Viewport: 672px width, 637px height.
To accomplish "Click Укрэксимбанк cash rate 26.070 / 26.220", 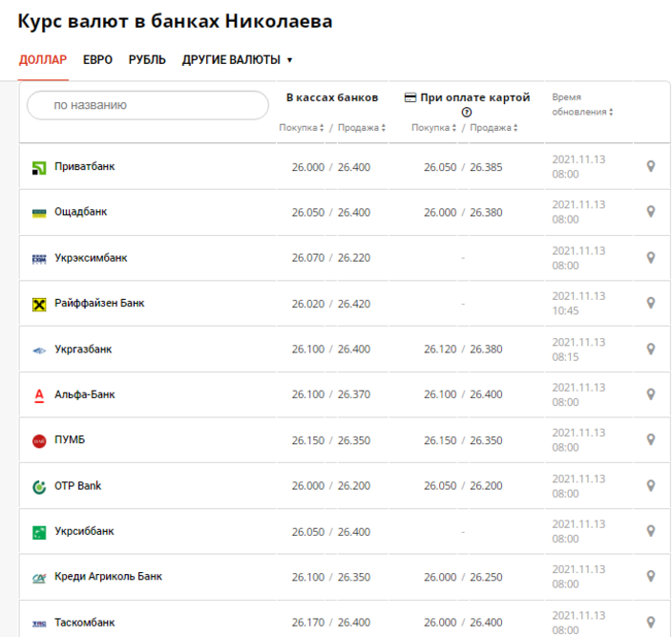I will pos(331,258).
